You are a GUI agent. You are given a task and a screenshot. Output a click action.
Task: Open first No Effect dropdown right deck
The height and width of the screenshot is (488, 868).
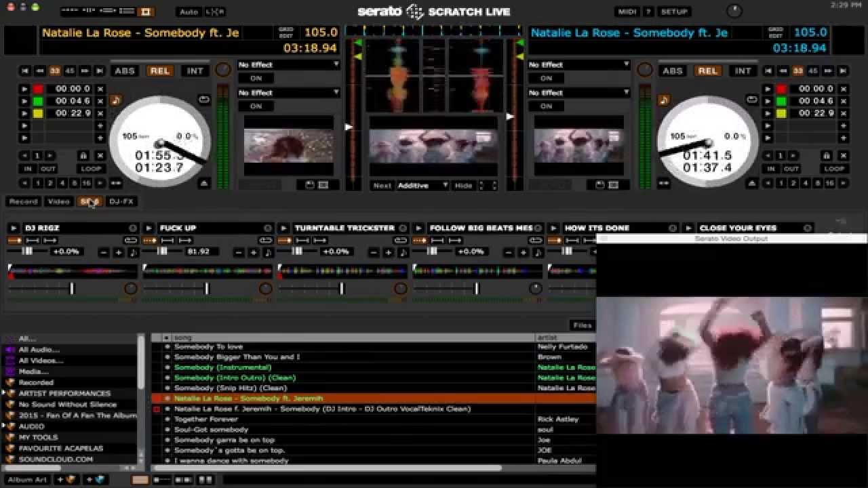click(x=579, y=64)
